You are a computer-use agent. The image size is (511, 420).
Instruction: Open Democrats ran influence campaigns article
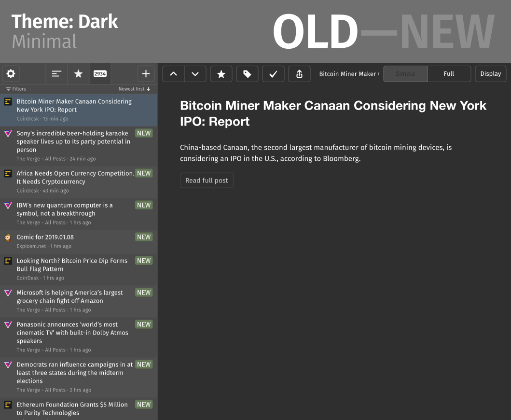79,378
